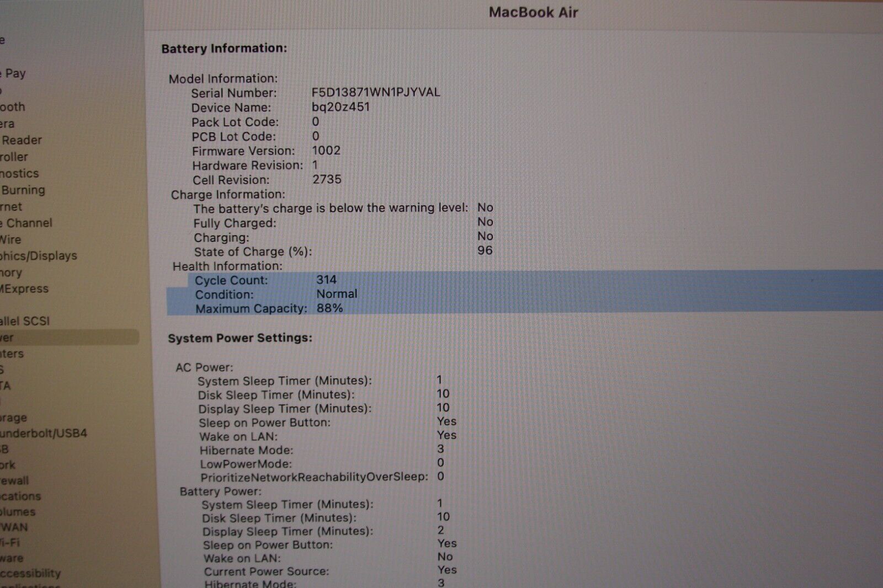Select Accessibility in the sidebar
This screenshot has width=883, height=588.
tap(30, 574)
